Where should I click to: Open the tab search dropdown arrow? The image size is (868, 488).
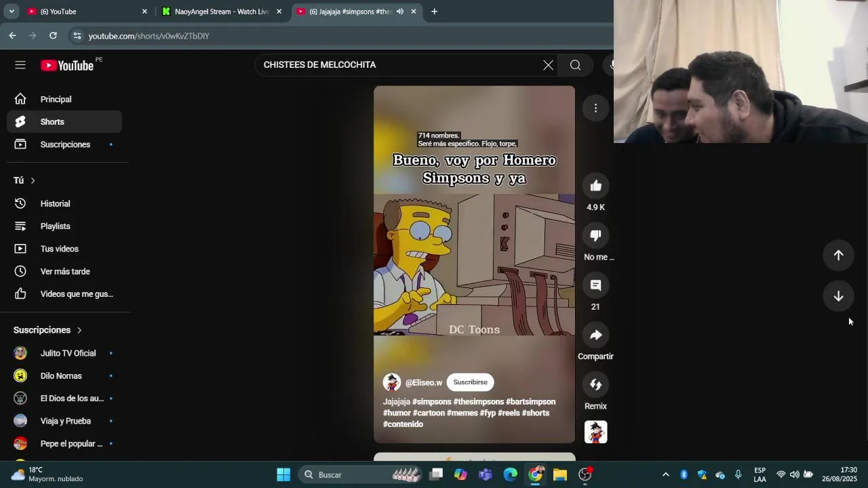pos(11,12)
